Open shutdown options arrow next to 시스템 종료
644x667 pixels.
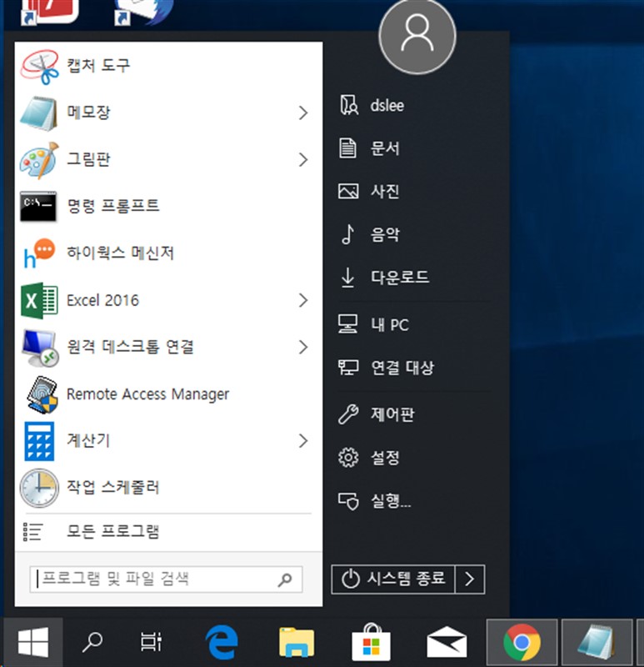(471, 579)
